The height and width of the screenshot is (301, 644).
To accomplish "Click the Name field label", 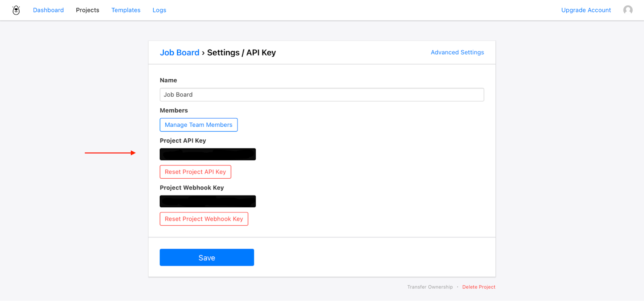I will [168, 80].
